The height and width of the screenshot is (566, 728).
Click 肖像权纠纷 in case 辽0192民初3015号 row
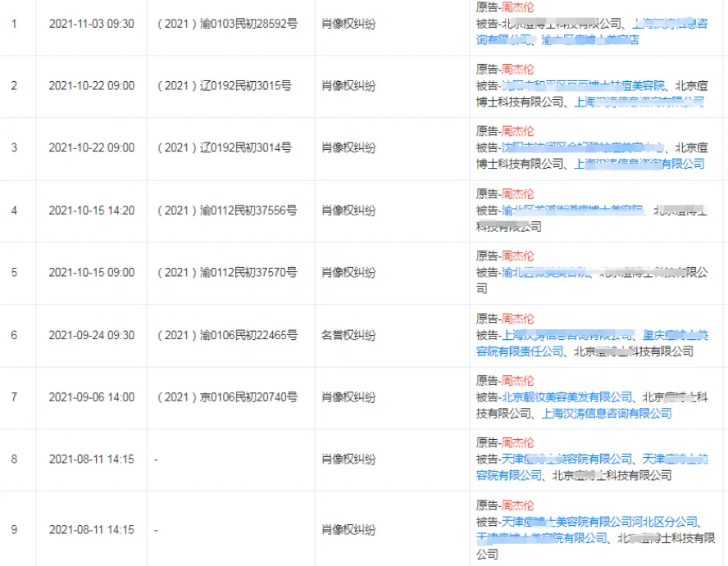click(x=348, y=86)
